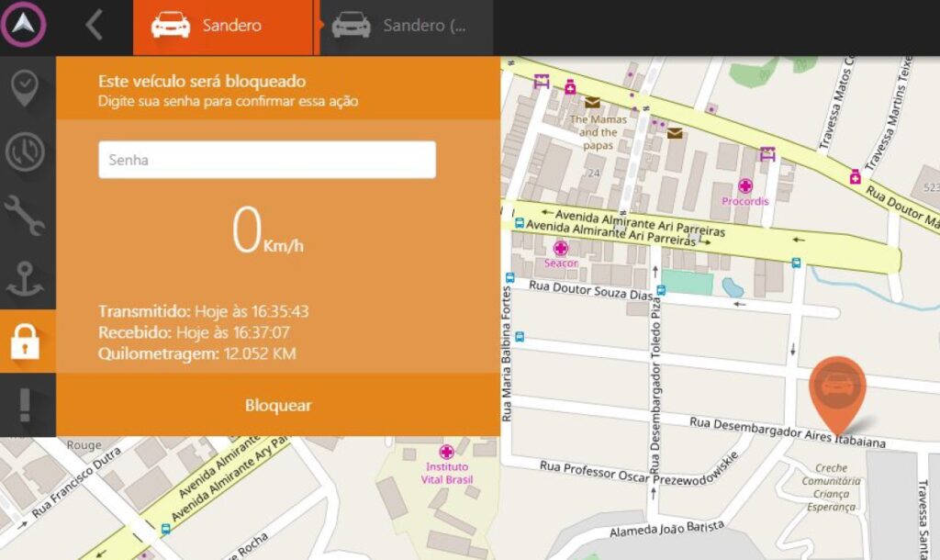Click the Creche Comunitária Criança Esperança label
940x560 pixels.
click(830, 487)
